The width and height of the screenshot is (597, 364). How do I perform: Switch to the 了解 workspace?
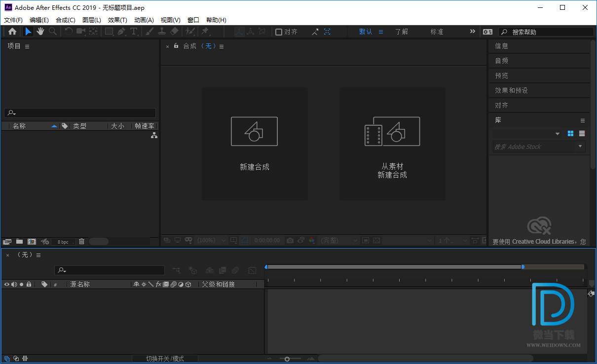(402, 32)
